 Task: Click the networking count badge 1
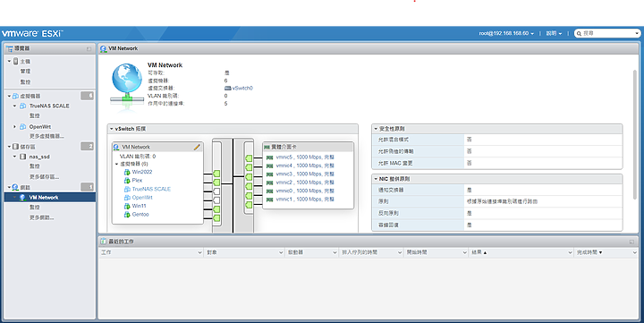click(x=87, y=187)
